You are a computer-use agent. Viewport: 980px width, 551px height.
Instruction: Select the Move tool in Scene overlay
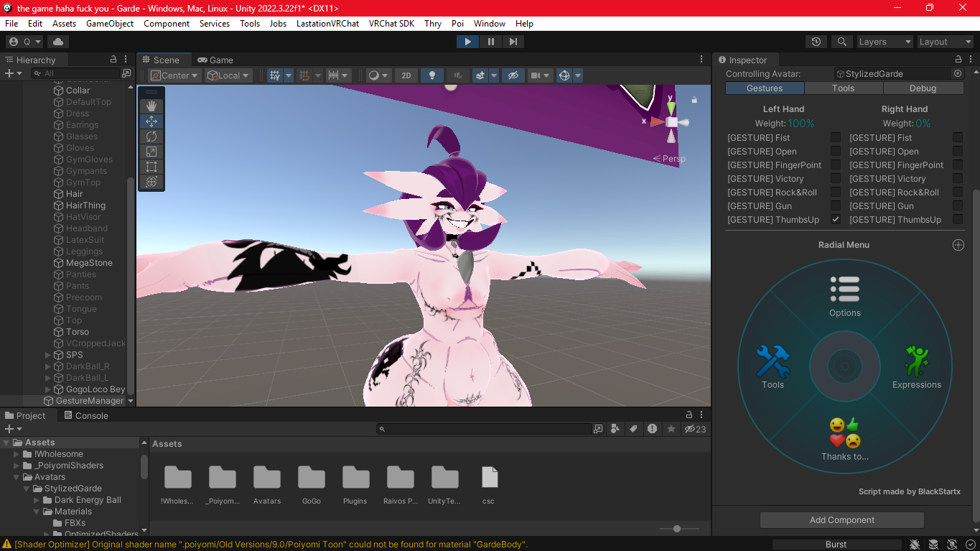pos(151,121)
